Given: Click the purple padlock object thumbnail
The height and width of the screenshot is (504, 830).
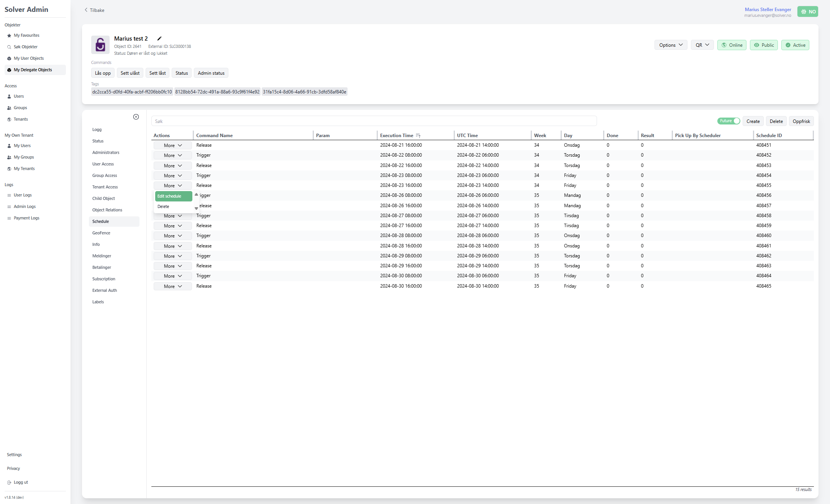Looking at the screenshot, I should pyautogui.click(x=100, y=45).
